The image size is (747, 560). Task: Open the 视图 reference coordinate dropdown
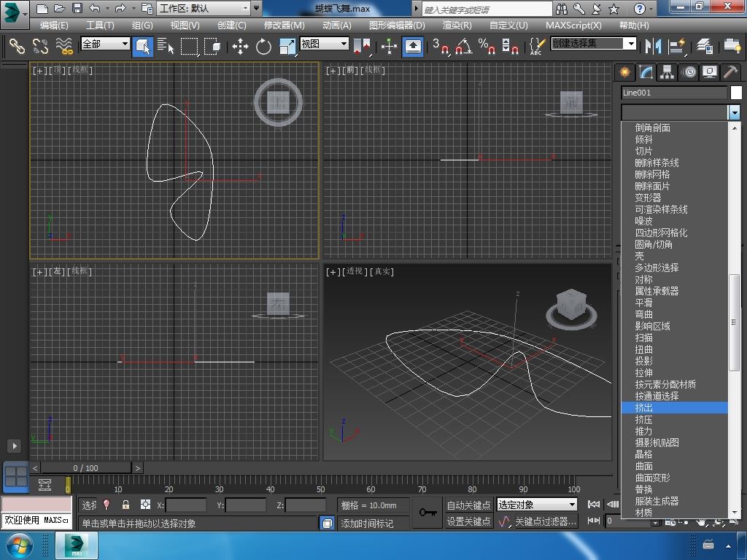pos(324,44)
